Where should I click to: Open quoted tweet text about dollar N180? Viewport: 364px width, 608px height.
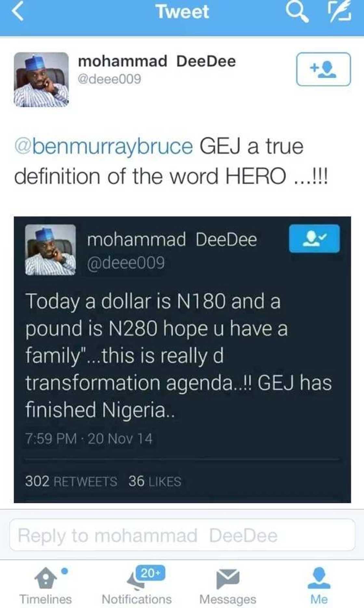tap(179, 355)
